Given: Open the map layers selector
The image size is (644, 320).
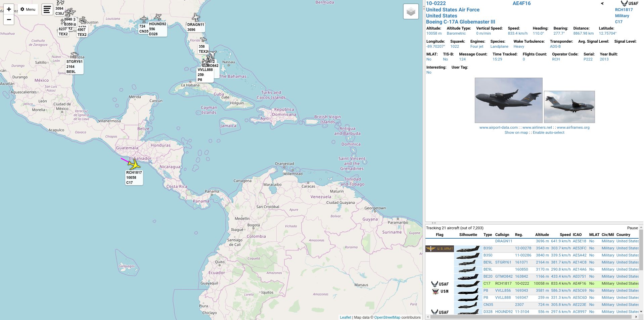Looking at the screenshot, I should 411,12.
